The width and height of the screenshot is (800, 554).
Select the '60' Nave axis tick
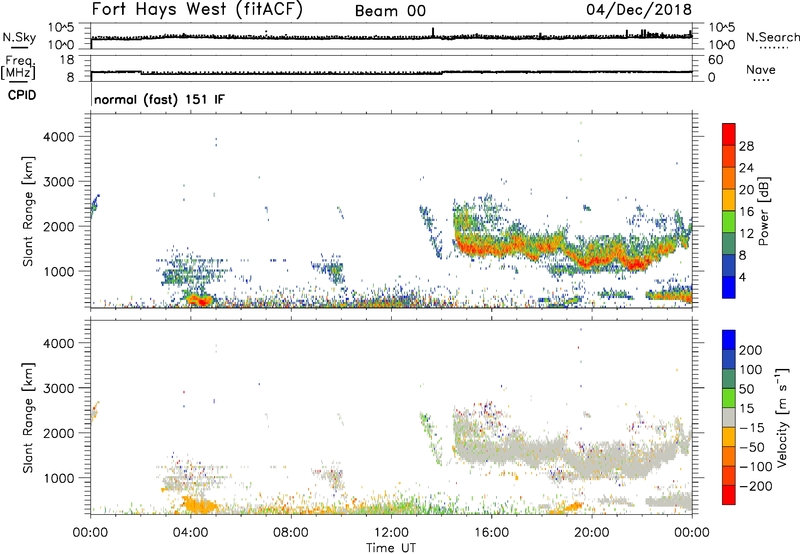click(x=716, y=60)
